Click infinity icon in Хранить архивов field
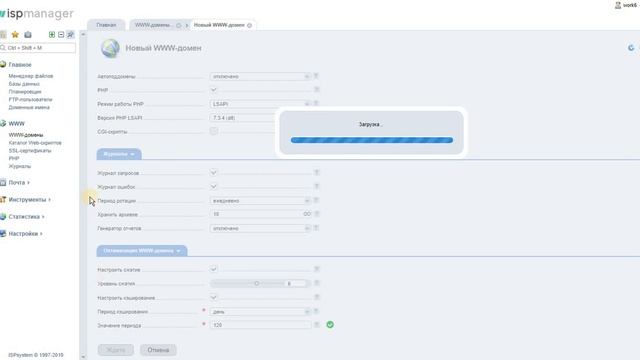Image resolution: width=640 pixels, height=360 pixels. (x=307, y=214)
